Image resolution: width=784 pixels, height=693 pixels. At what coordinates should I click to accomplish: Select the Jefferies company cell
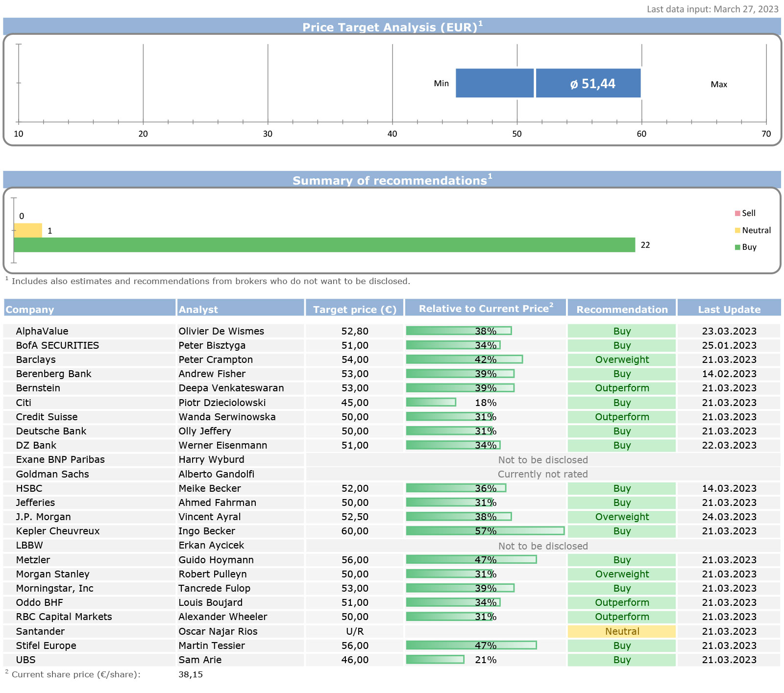[x=89, y=502]
